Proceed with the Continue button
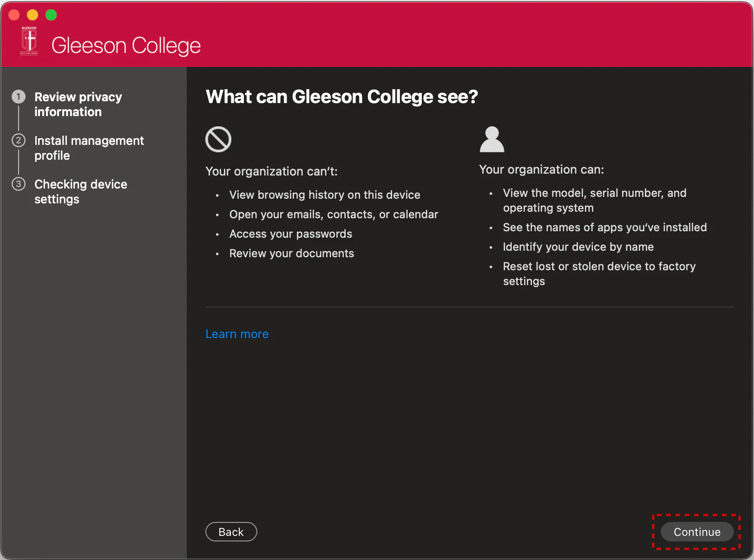Viewport: 754px width, 560px height. pos(697,532)
